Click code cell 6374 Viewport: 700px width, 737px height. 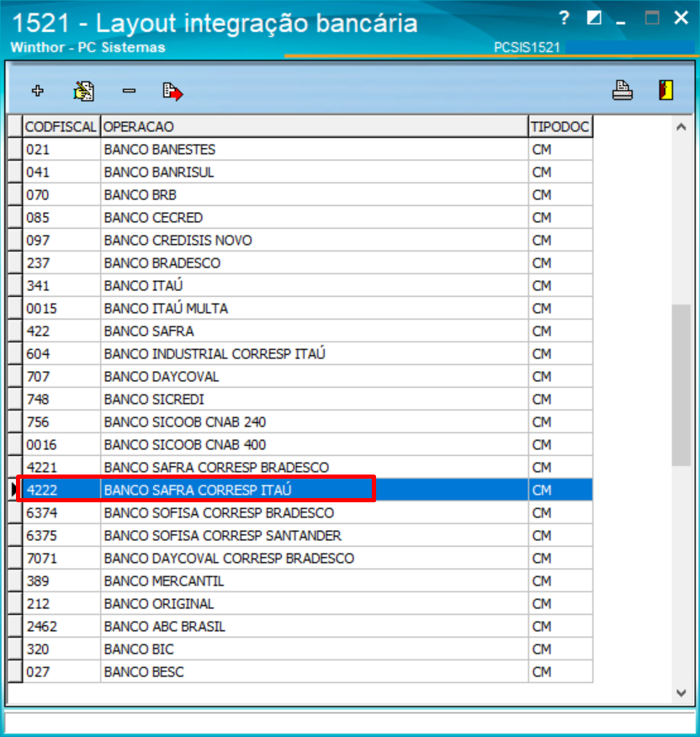[61, 513]
